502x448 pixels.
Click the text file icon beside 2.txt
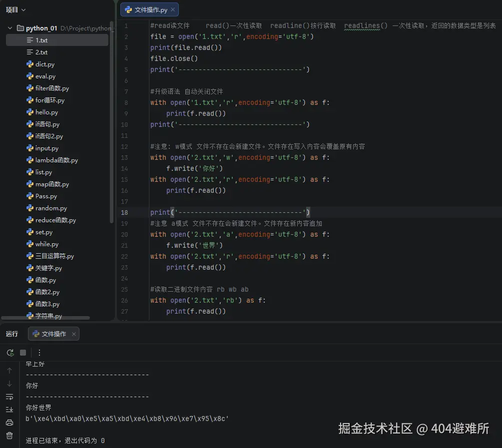pos(30,52)
